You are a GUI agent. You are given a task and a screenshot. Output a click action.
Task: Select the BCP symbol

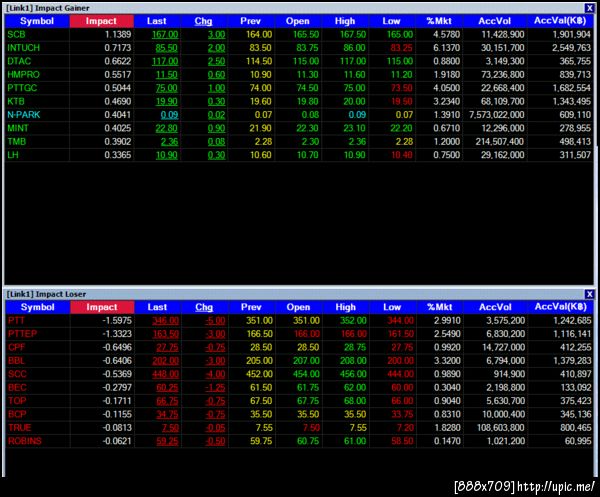click(x=17, y=414)
